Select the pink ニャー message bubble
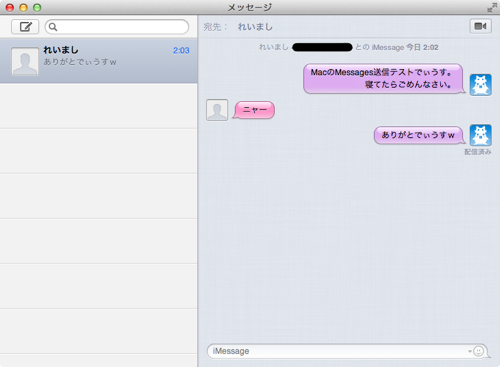 [x=254, y=110]
